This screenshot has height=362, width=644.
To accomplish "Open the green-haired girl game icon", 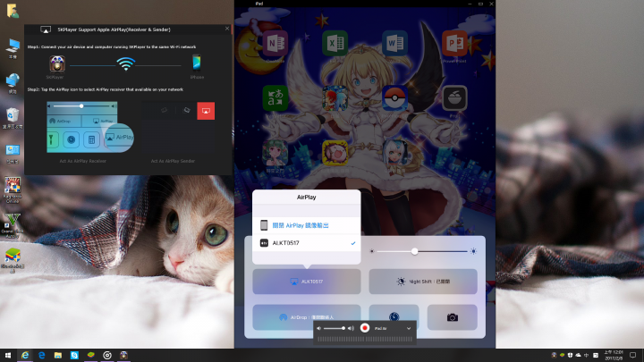I will (275, 153).
